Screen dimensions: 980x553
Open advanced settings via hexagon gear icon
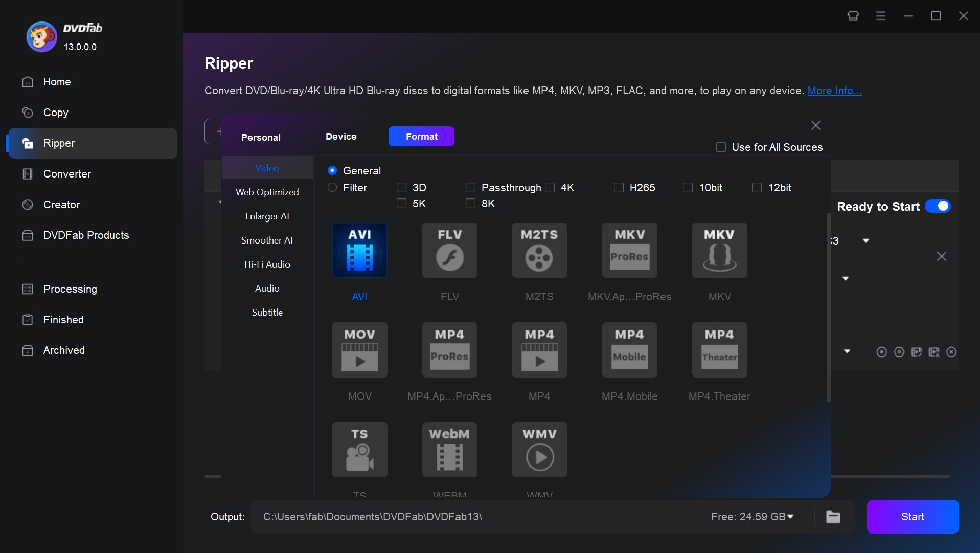pyautogui.click(x=899, y=352)
